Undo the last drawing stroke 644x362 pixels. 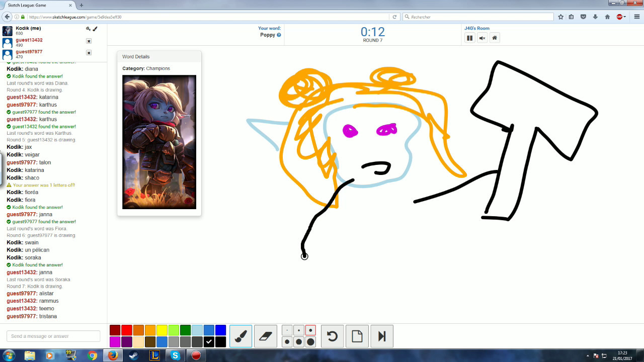[332, 336]
